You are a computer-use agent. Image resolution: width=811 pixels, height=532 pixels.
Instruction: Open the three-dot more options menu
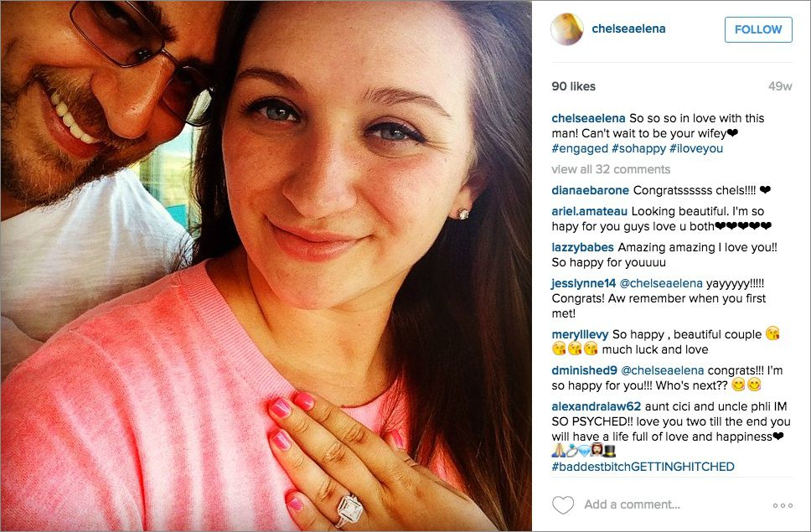tap(783, 505)
